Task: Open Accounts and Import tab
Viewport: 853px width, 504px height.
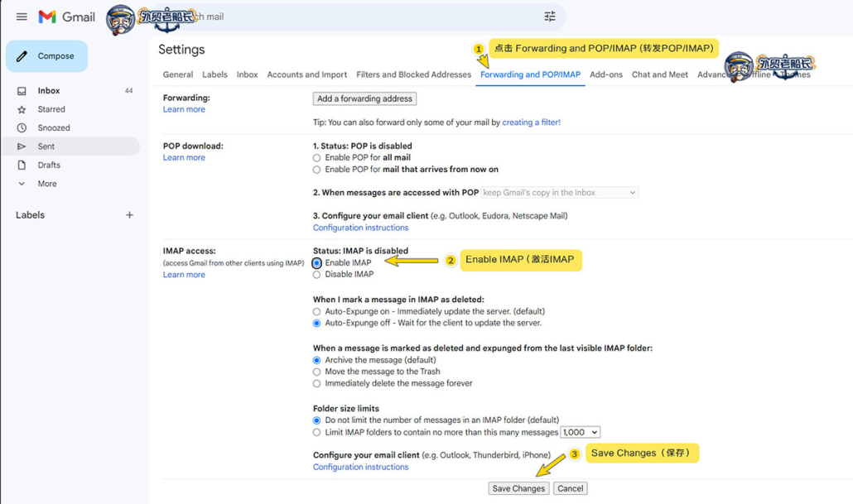Action: click(306, 74)
